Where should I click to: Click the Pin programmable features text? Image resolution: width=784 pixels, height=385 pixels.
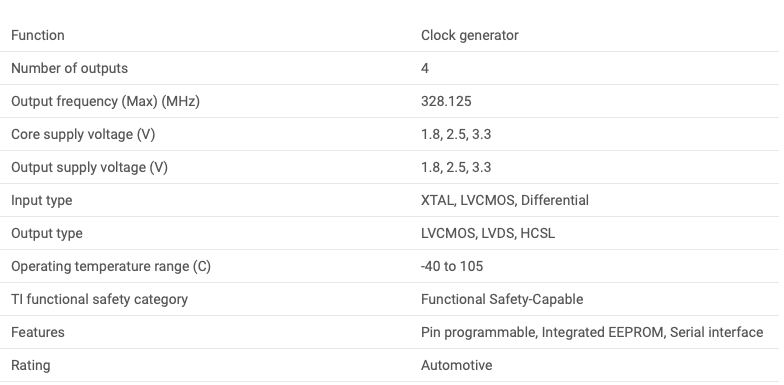coord(478,332)
